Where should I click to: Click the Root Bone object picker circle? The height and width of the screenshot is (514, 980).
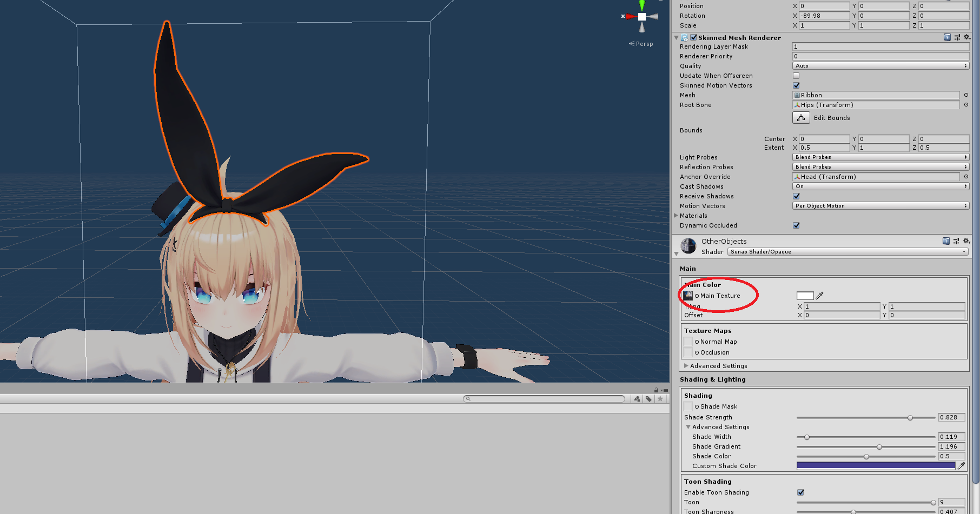coord(966,105)
